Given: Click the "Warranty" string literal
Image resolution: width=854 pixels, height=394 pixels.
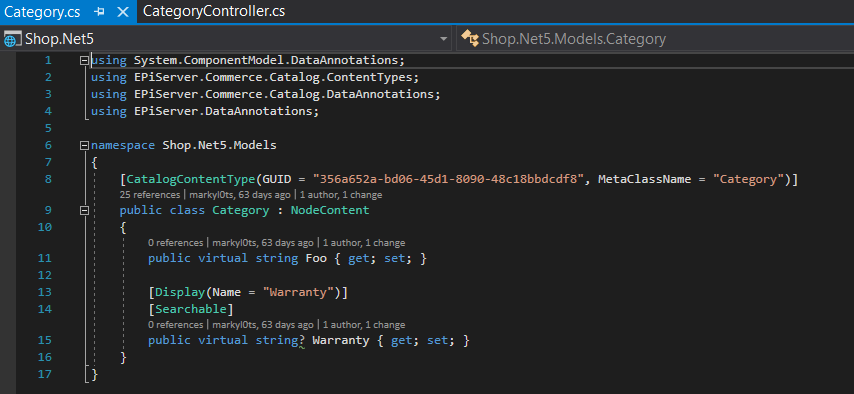Looking at the screenshot, I should tap(298, 292).
